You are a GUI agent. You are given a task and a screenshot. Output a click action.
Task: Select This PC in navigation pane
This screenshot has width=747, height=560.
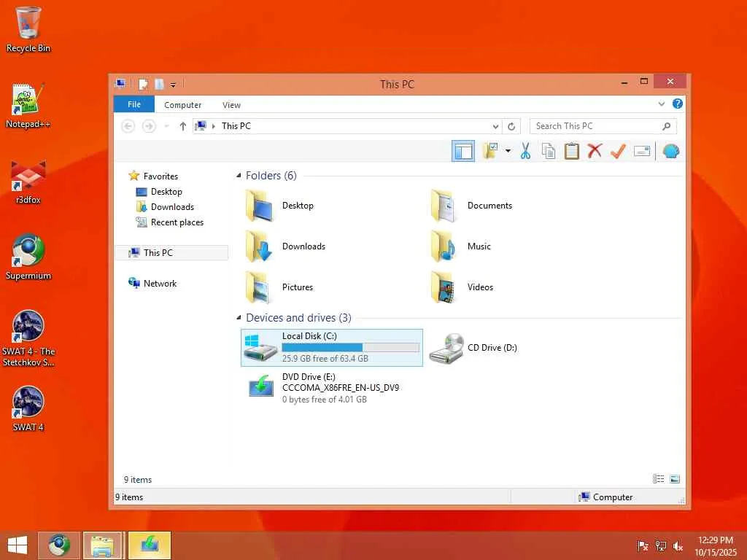tap(171, 253)
